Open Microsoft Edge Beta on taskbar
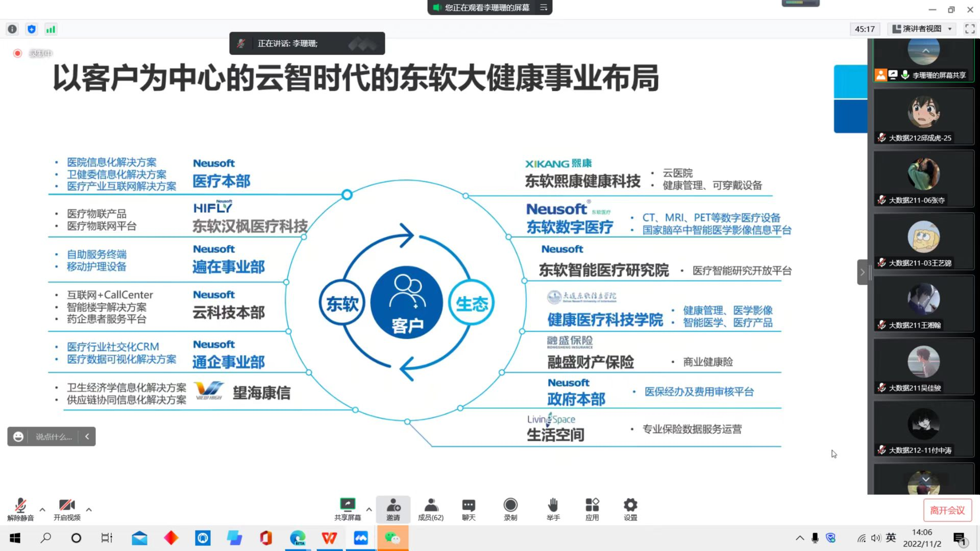The width and height of the screenshot is (980, 551). click(298, 538)
